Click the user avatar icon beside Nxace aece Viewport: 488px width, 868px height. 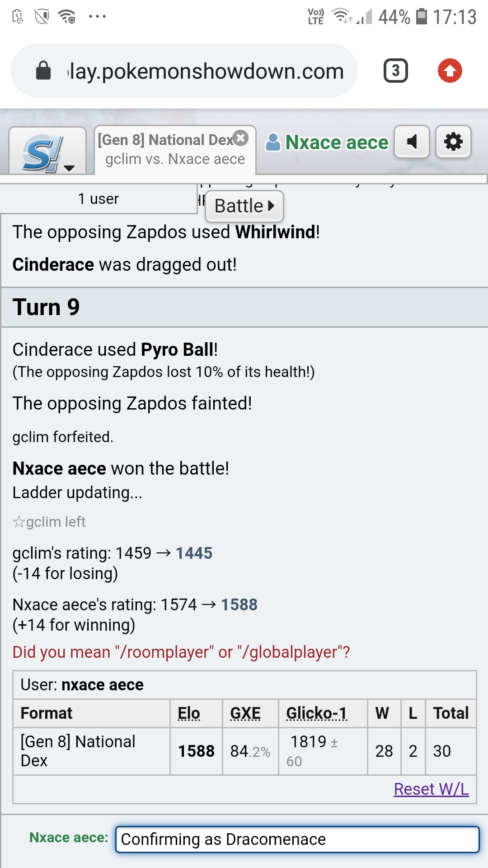[x=273, y=142]
